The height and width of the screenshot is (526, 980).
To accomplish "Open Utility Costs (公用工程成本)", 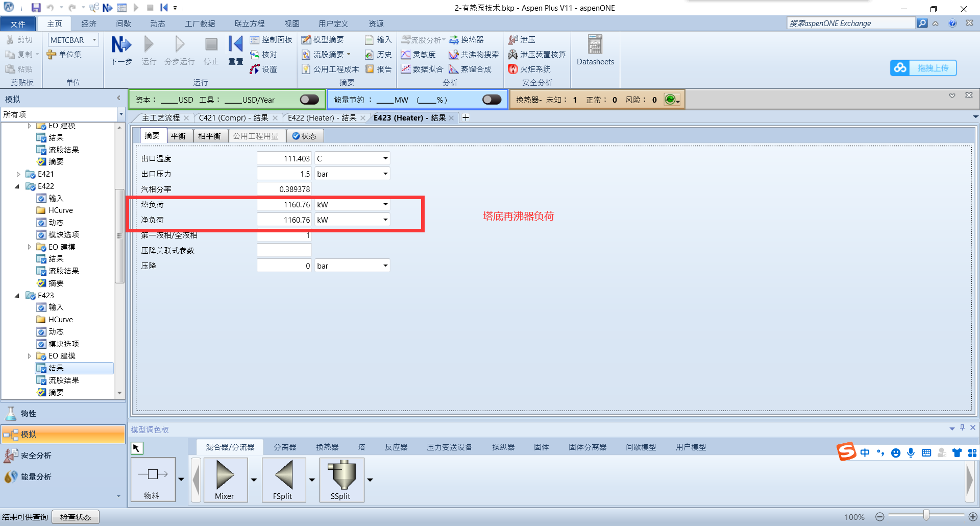I will click(330, 69).
